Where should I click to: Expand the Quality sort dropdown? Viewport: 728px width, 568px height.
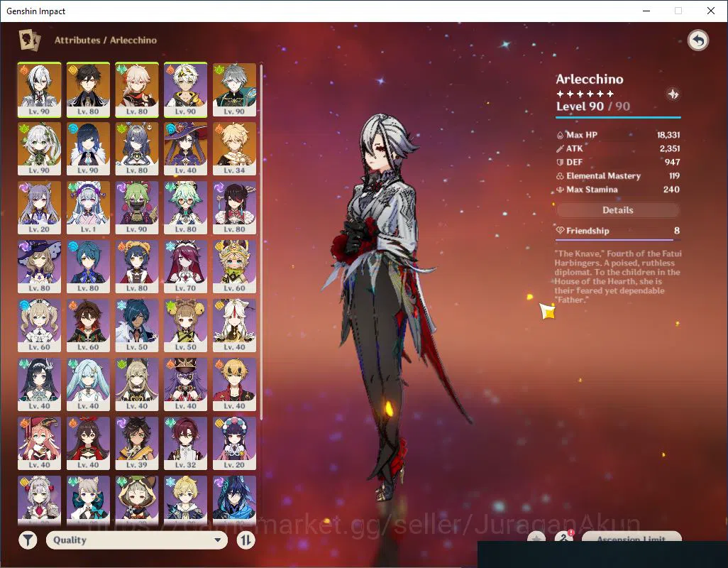(137, 540)
